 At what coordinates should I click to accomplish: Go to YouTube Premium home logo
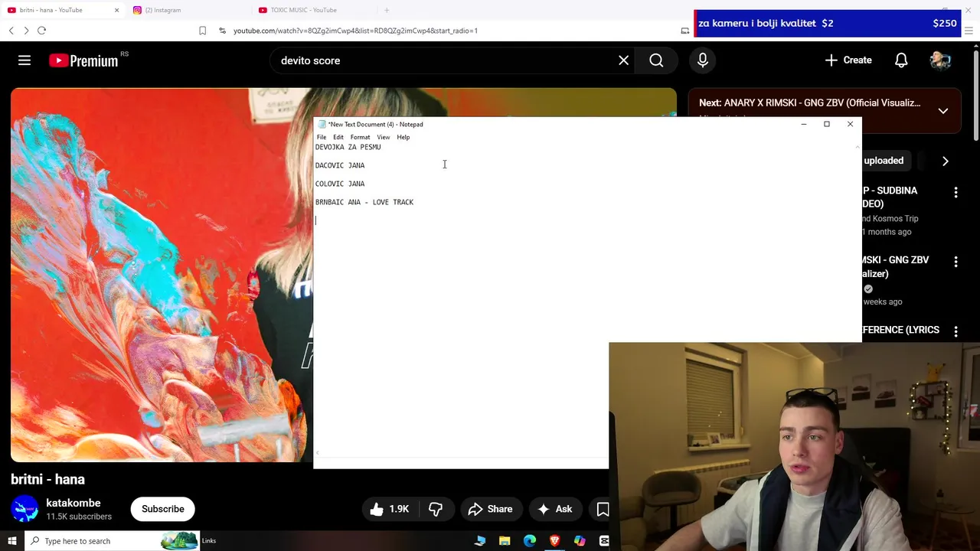pos(84,60)
